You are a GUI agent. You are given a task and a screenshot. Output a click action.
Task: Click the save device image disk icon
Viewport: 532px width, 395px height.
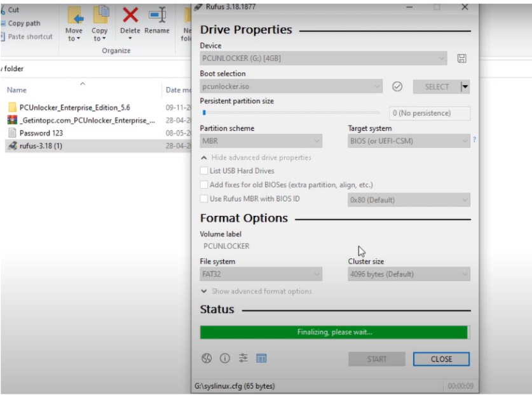tap(462, 58)
